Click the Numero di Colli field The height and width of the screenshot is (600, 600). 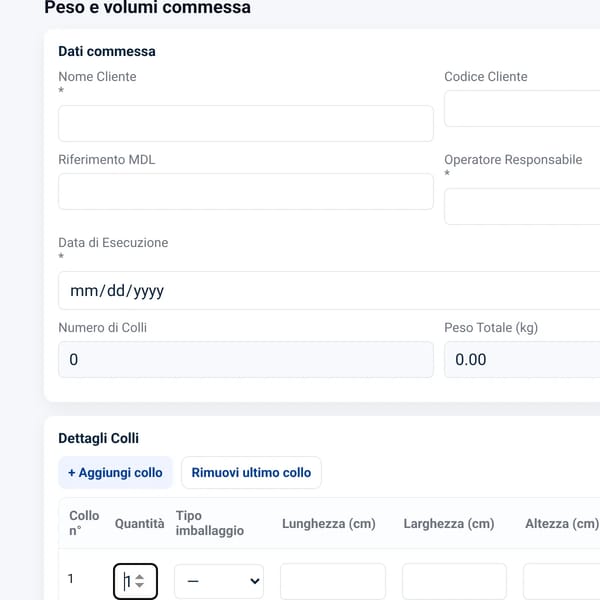(x=246, y=360)
